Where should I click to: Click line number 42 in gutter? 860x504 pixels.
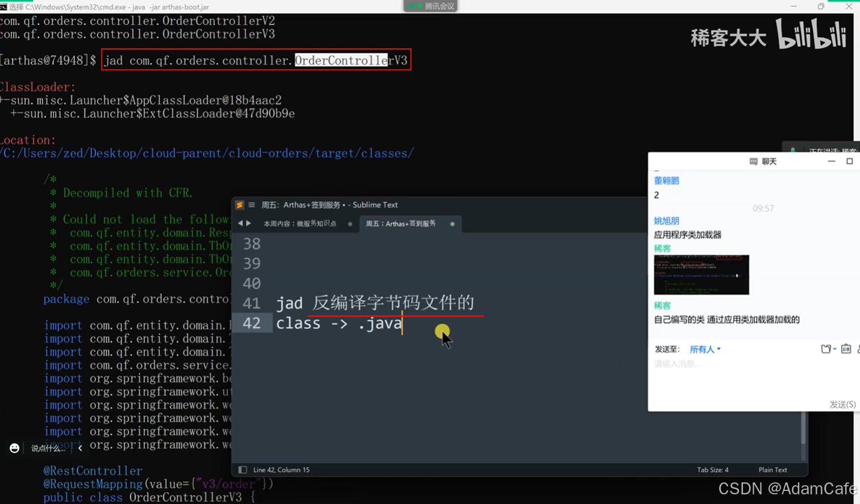pyautogui.click(x=252, y=323)
